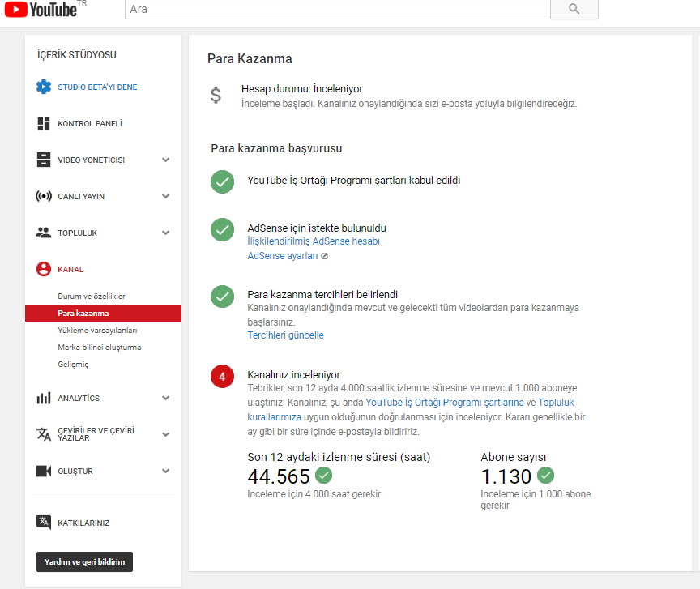The image size is (700, 589).
Task: Open KATKILARINIZ menu item
Action: [83, 523]
